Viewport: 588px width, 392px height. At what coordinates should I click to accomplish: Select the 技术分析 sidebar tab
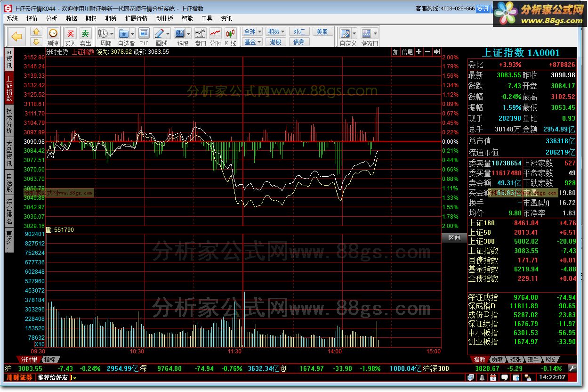(x=9, y=120)
